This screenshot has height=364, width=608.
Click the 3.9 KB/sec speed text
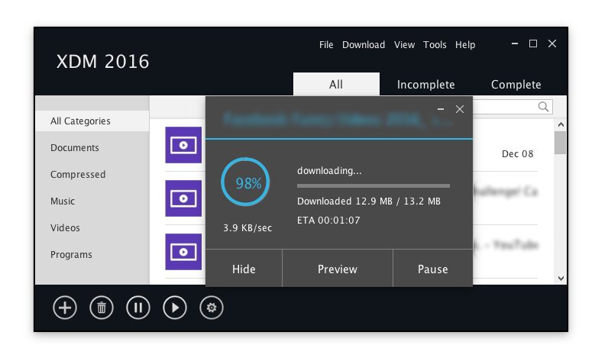(247, 228)
